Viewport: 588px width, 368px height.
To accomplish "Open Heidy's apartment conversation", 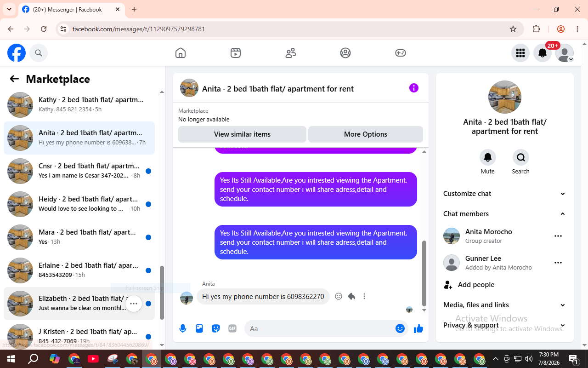I will pyautogui.click(x=79, y=204).
